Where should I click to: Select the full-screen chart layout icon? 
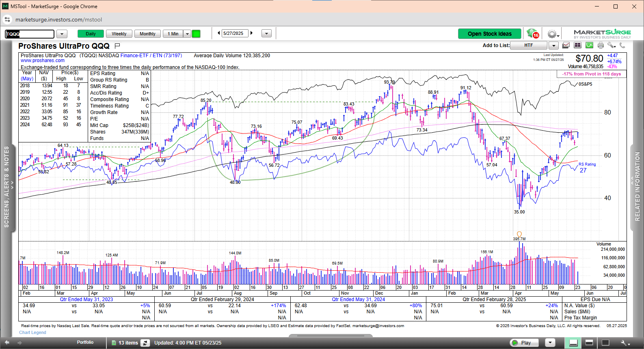[605, 343]
